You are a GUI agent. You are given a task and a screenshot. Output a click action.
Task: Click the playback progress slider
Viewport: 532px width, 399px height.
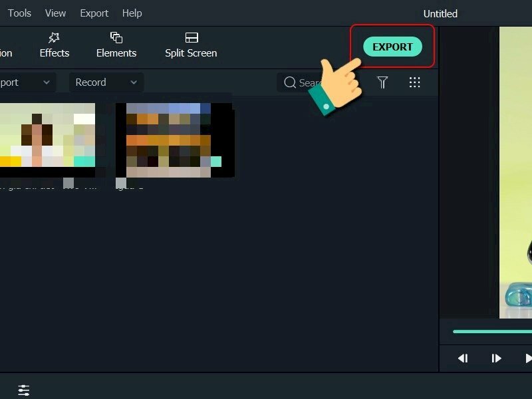pos(492,331)
